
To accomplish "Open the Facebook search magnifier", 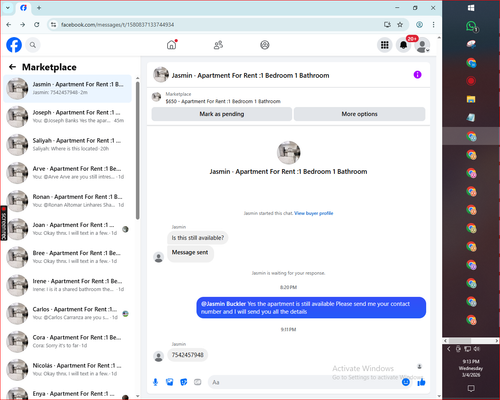I will click(33, 45).
